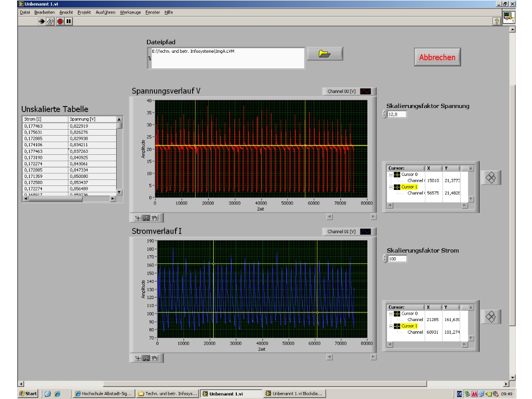Click the Skalierungsfaktor Spannung increment stepper
Screen dimensions: 532x399
pos(385,113)
